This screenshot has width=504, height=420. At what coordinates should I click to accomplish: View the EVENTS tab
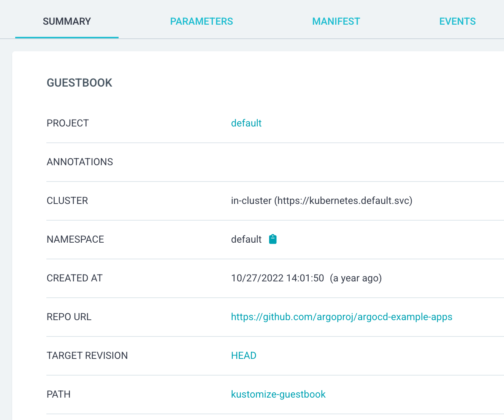pos(457,21)
